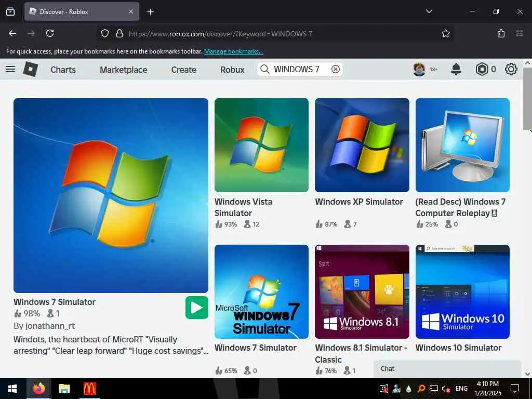List all tabs dropdown arrow
The image size is (532, 399).
point(429,11)
